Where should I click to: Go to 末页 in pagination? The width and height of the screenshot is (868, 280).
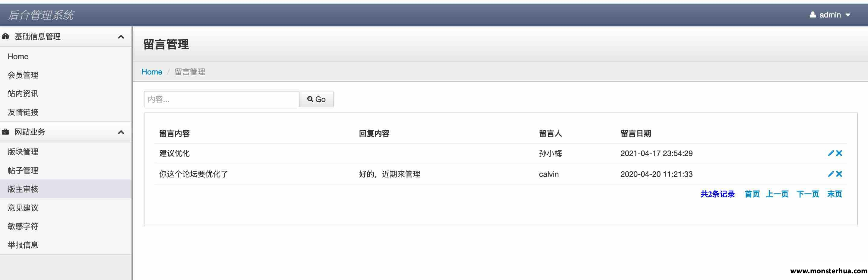pos(835,194)
